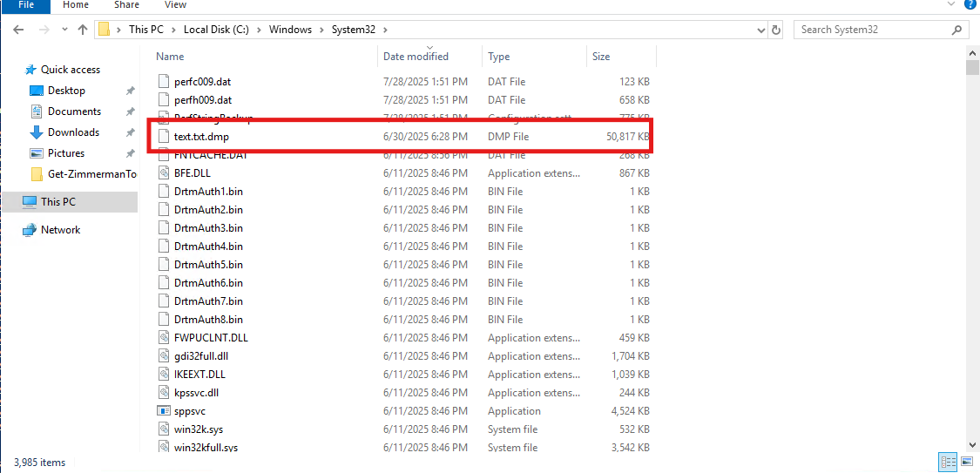Screen dimensions: 980x473
Task: Open the Share ribbon tab
Action: 126,5
